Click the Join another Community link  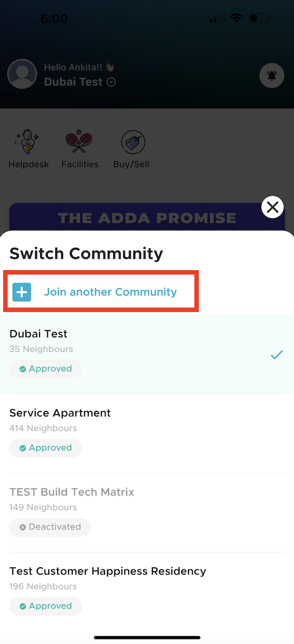(110, 292)
